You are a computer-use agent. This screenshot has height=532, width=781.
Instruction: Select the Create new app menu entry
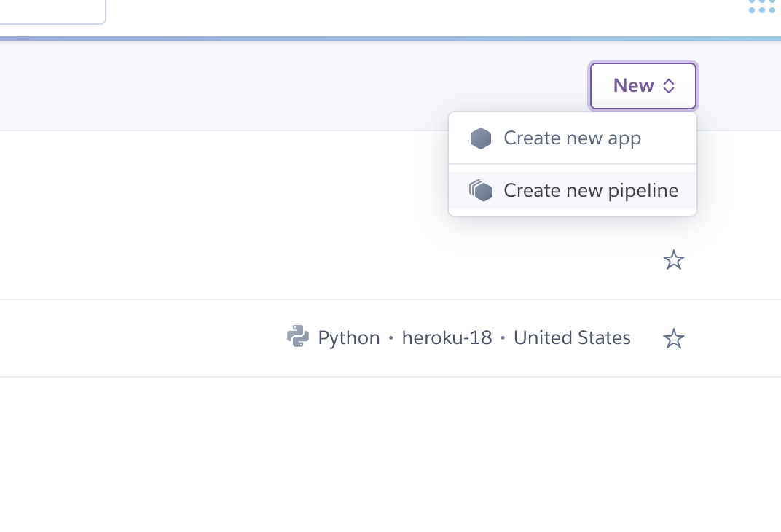pyautogui.click(x=573, y=138)
